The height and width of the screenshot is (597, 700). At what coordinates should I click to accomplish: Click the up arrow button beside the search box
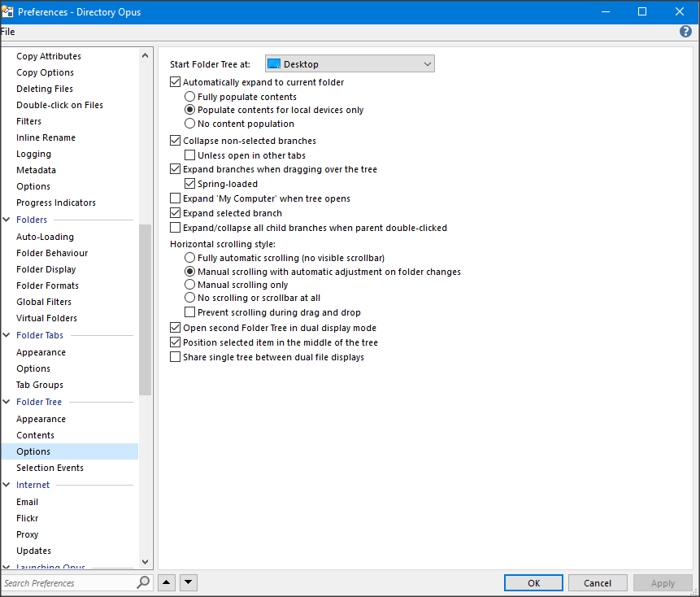pyautogui.click(x=167, y=582)
